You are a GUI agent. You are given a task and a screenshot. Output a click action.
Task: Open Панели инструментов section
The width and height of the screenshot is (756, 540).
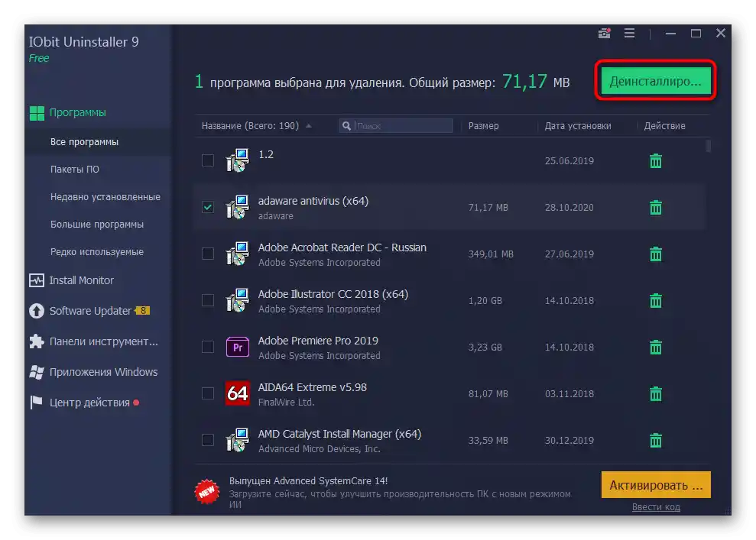coord(104,341)
